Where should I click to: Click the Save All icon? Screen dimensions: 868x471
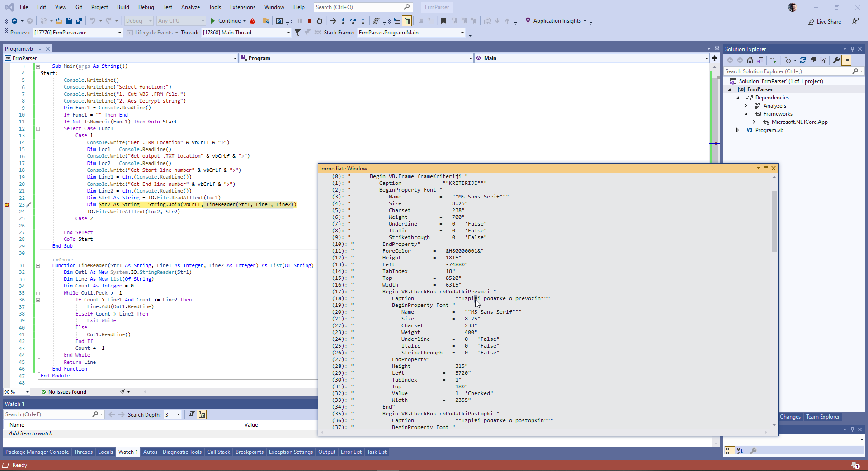click(79, 21)
